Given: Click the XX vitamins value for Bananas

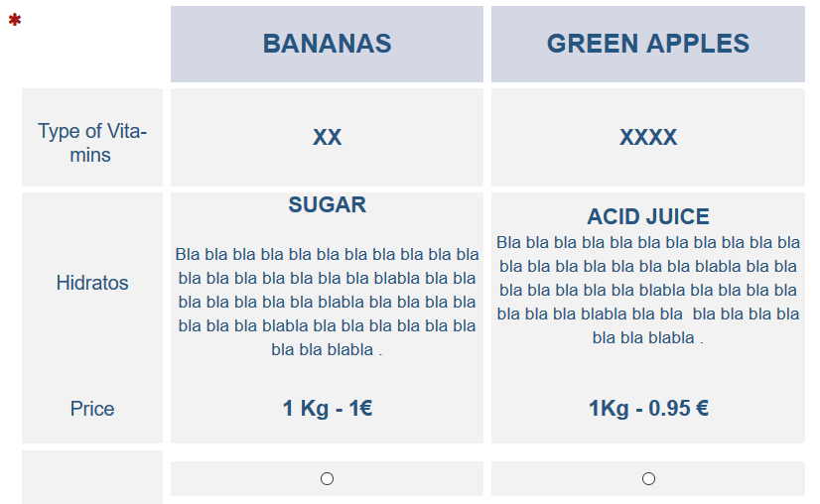Looking at the screenshot, I should [327, 138].
